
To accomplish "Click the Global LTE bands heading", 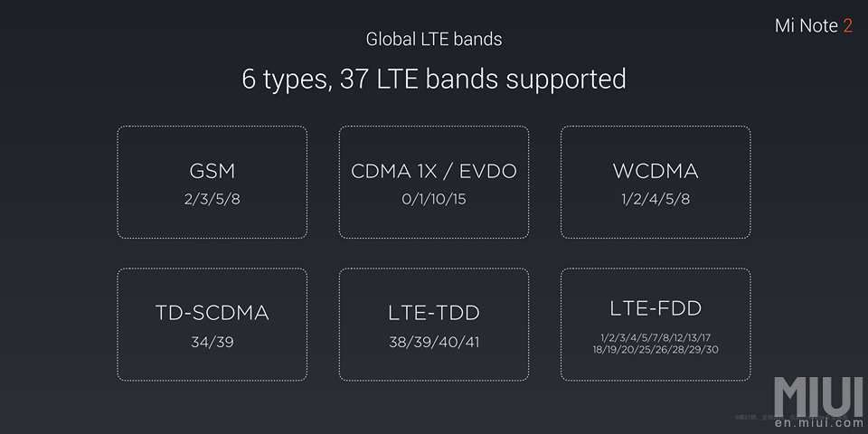I will pyautogui.click(x=434, y=39).
